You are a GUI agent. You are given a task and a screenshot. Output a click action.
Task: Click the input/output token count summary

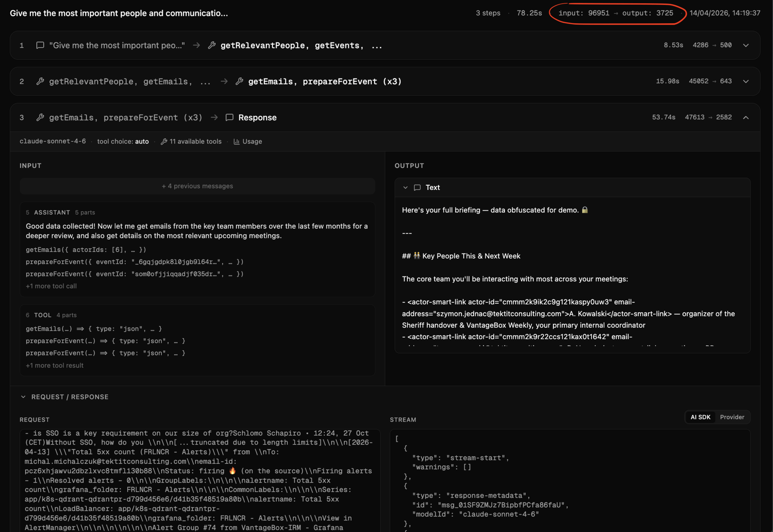[616, 13]
